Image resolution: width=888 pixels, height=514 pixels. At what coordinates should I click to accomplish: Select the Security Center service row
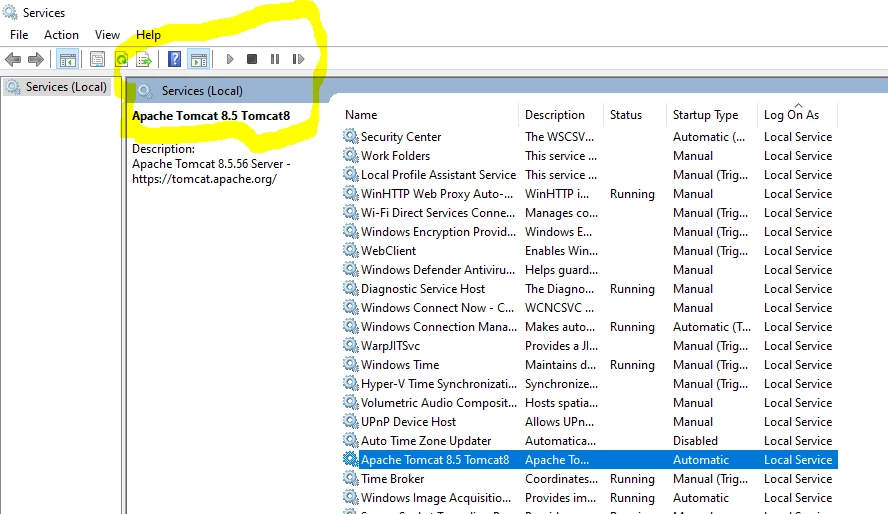click(x=590, y=137)
